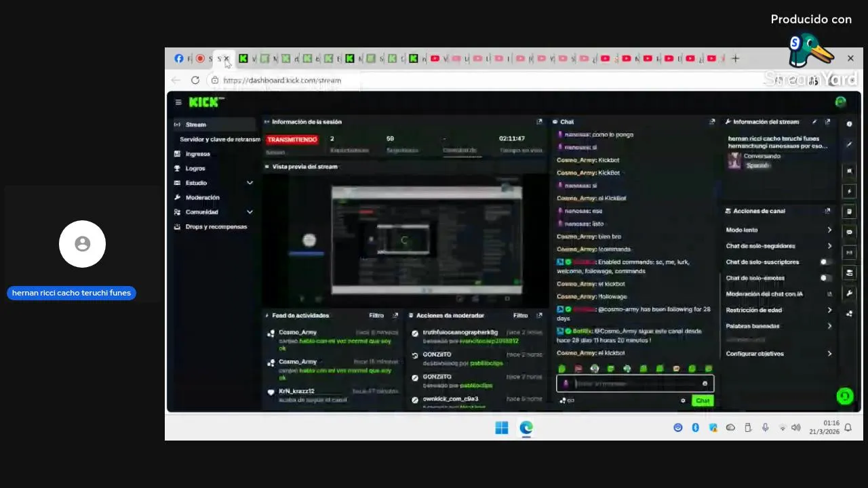Click the lightning bolt icon in right rail
The image size is (868, 488).
click(849, 191)
